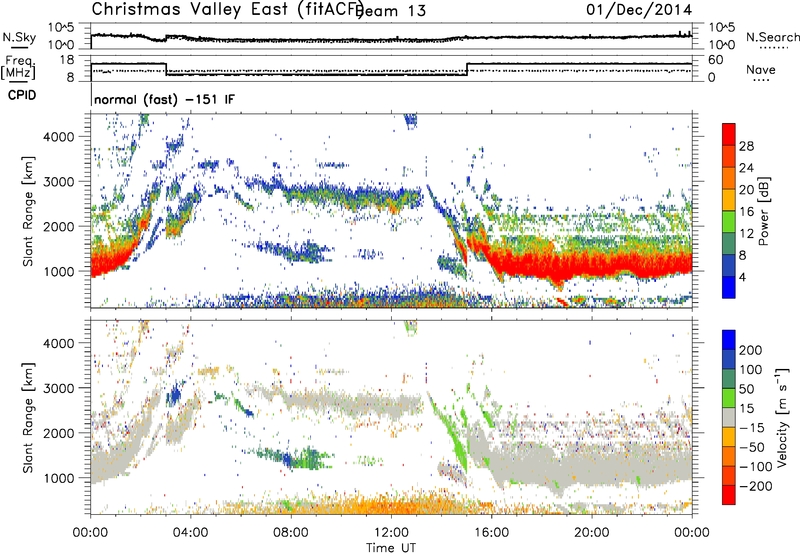Click the 'Velocity [m s-1]' color bar label

tap(782, 417)
